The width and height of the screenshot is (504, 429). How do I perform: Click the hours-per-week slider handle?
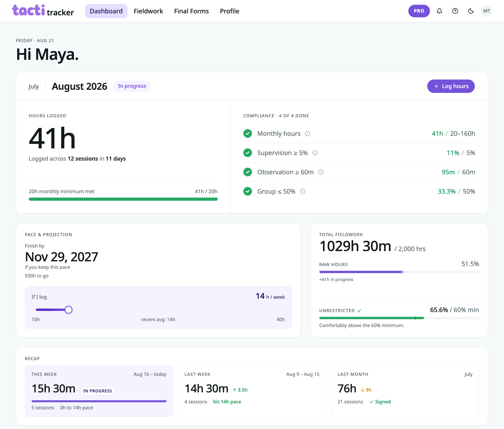(69, 310)
